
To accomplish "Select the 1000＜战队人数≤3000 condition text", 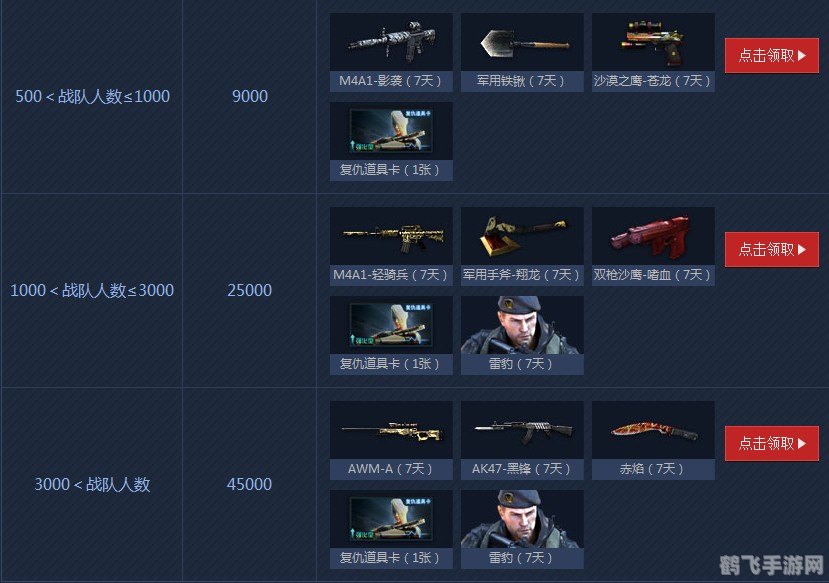I will (92, 290).
